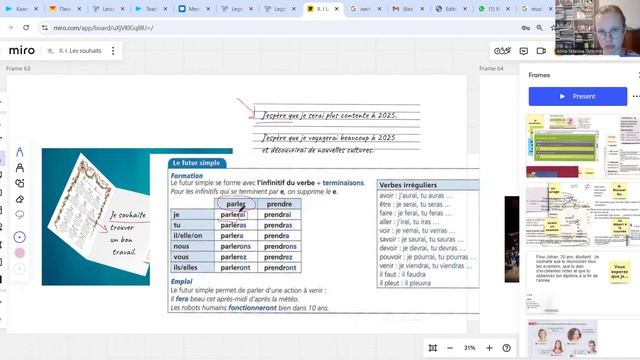Pick the white pen color swatch
This screenshot has height=360, width=640.
tap(20, 269)
